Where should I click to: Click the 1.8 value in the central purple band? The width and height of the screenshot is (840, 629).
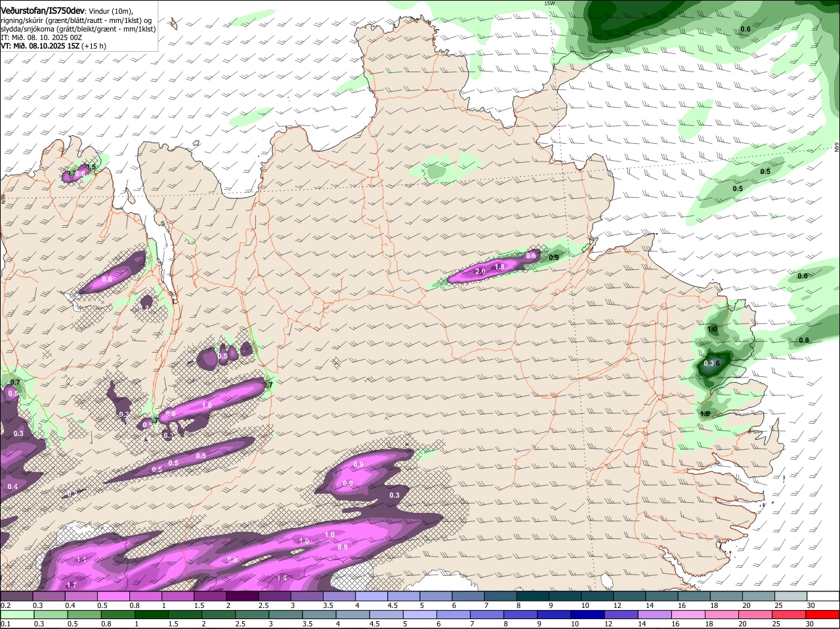point(499,267)
